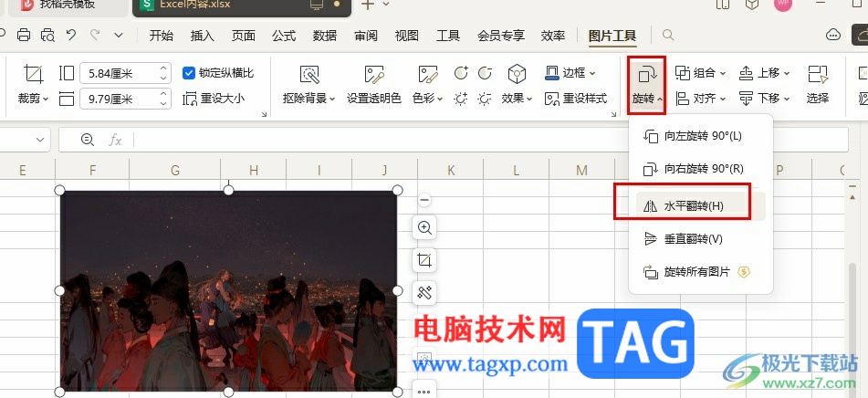Choose Flip Horizontal (水平翻转)
The image size is (868, 398).
pos(700,206)
